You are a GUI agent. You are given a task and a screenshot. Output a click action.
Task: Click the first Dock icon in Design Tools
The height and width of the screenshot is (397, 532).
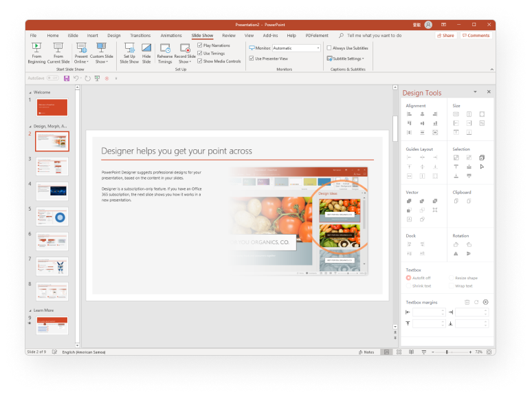click(x=409, y=244)
